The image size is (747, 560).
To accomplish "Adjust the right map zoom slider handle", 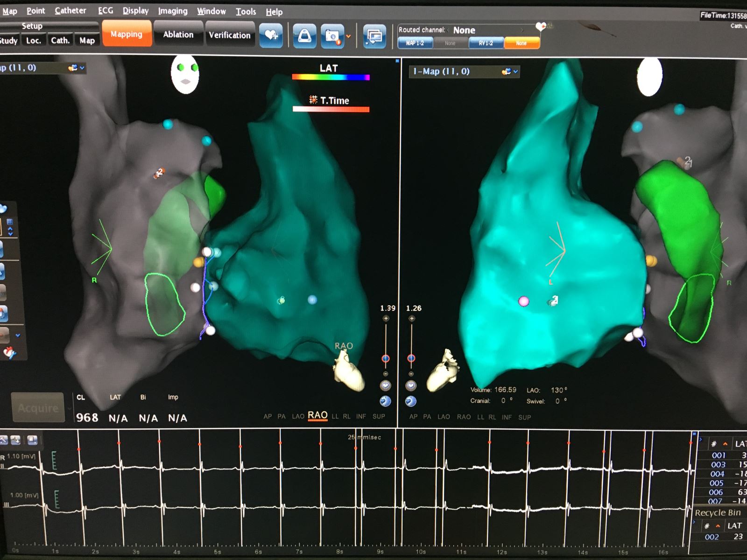I will [411, 358].
